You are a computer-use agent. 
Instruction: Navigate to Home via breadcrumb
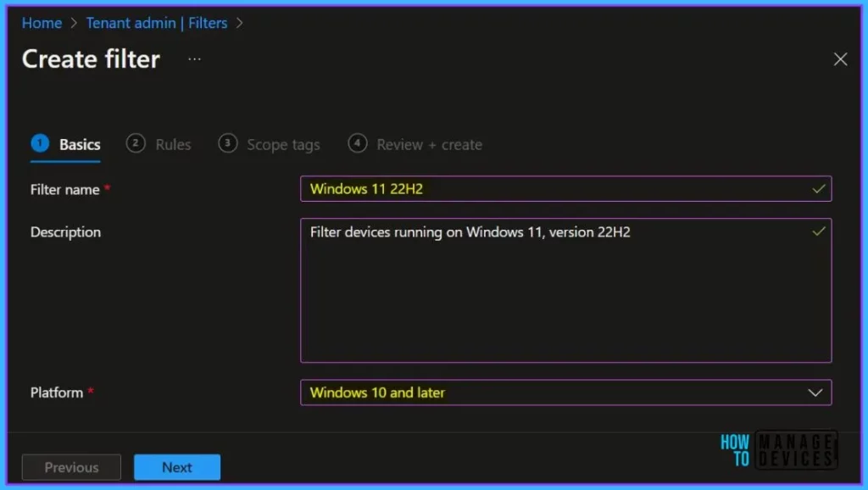pyautogui.click(x=42, y=23)
